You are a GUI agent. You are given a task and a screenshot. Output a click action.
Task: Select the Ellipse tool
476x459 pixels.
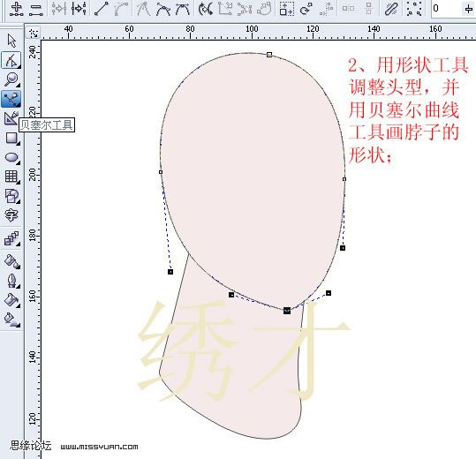(x=12, y=157)
